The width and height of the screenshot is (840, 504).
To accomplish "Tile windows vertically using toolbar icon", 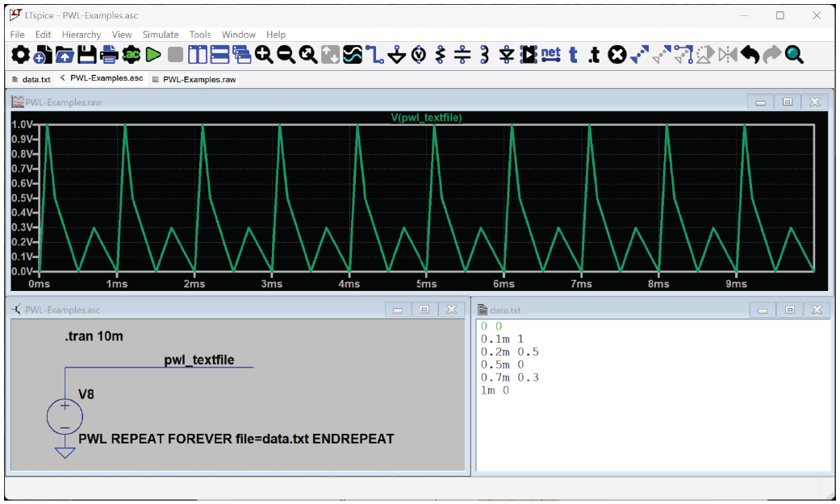I will (x=198, y=55).
